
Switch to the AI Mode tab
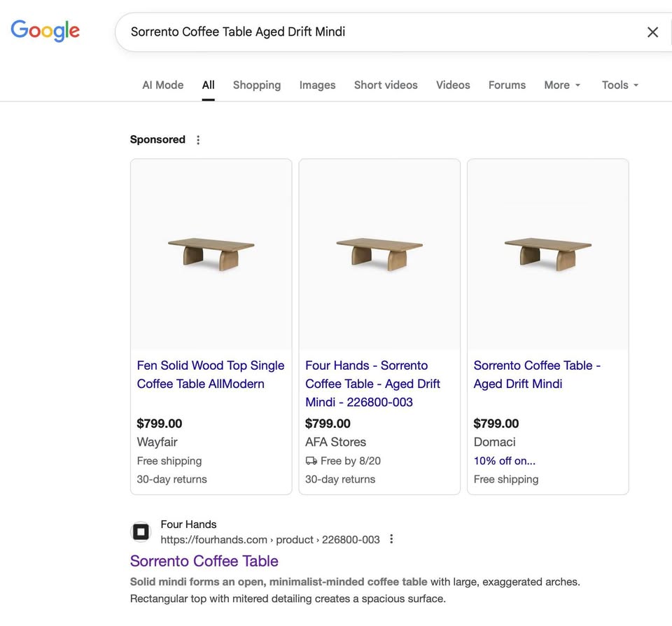pyautogui.click(x=163, y=85)
